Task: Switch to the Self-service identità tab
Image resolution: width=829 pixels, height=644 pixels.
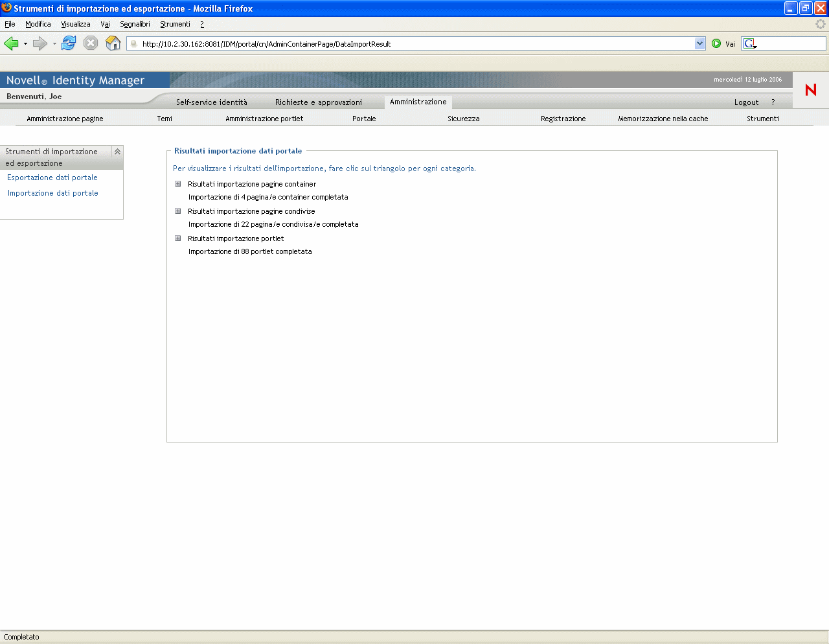Action: tap(212, 102)
